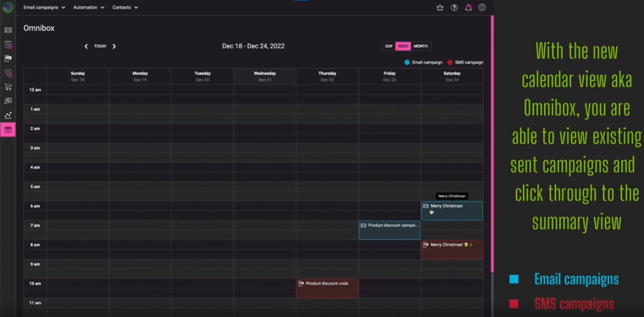Switch calendar to Month view

[x=420, y=46]
